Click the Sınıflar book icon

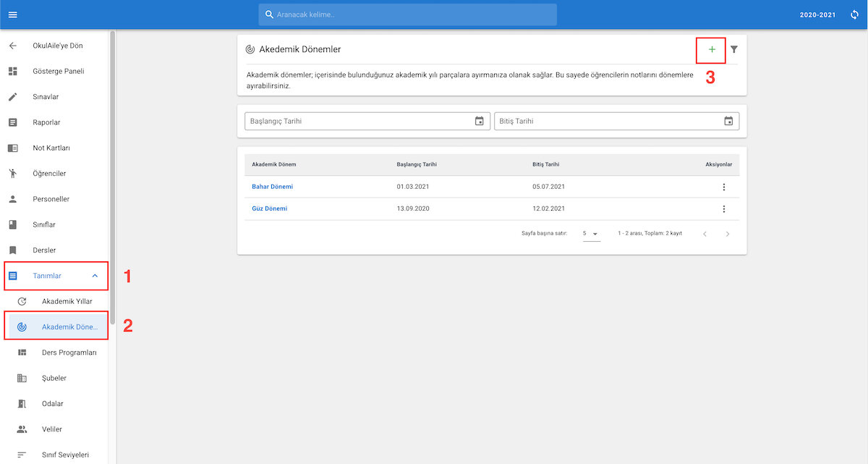coord(12,224)
